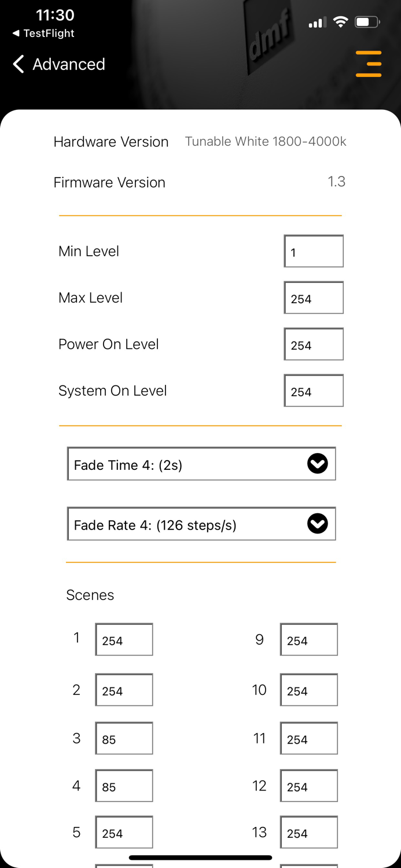Viewport: 401px width, 868px height.
Task: Tap the Wi-Fi icon in status bar
Action: point(340,21)
